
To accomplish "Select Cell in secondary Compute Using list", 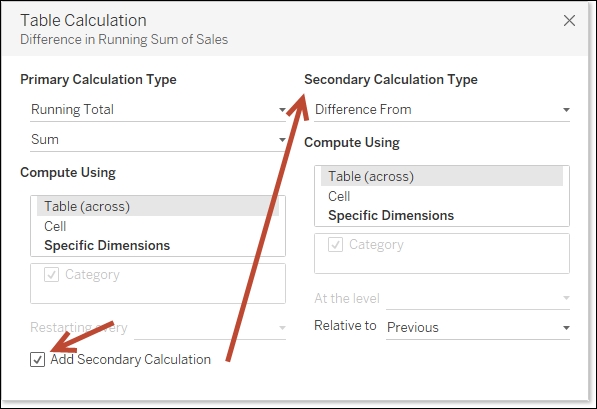I will [x=339, y=196].
